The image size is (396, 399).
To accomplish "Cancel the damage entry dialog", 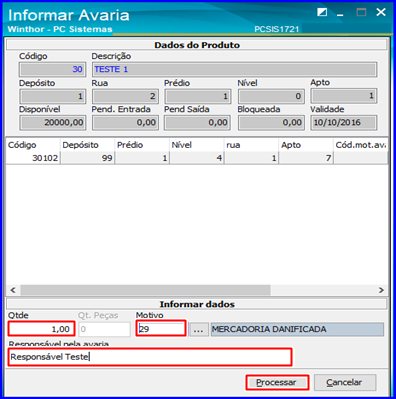I will point(345,382).
